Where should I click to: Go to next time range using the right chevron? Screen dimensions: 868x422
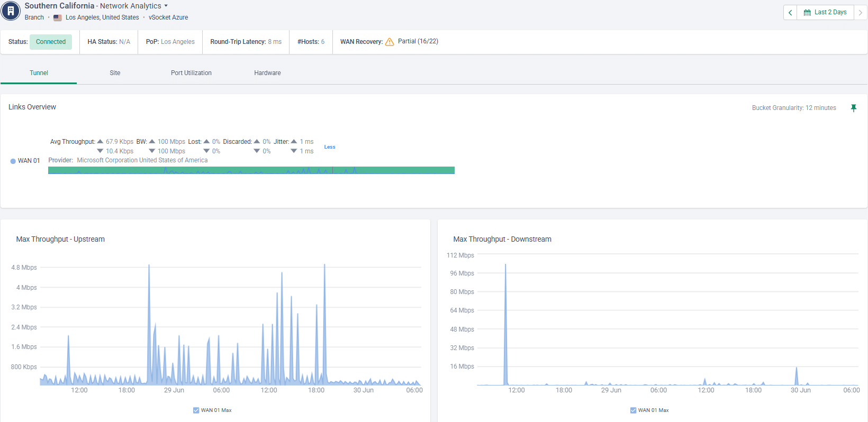pyautogui.click(x=861, y=12)
